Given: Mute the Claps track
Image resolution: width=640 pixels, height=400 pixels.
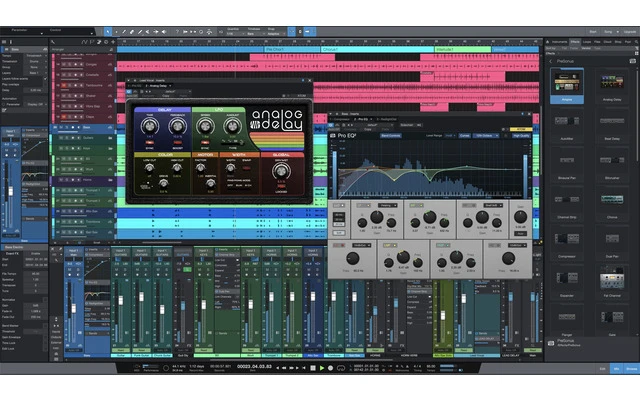Looking at the screenshot, I should 64,117.
